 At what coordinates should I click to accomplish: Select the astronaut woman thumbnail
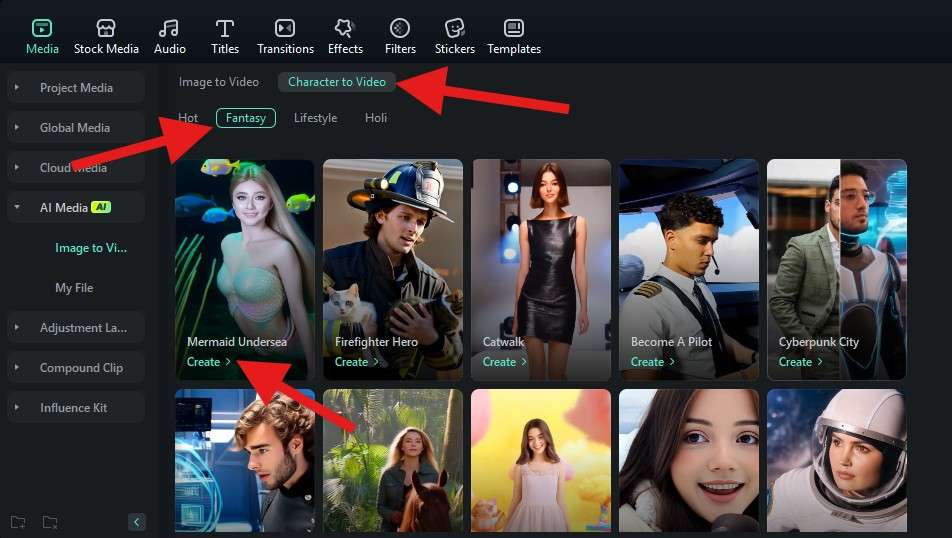click(x=837, y=461)
